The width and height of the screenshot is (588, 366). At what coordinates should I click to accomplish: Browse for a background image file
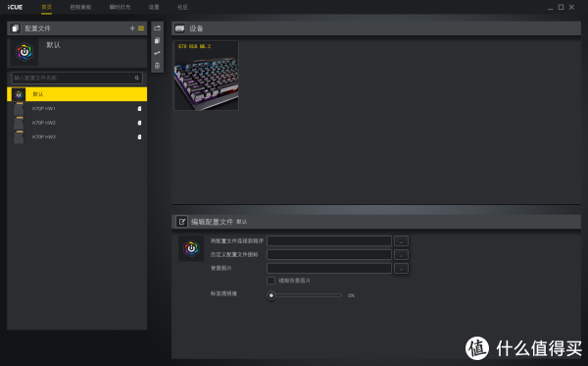[x=401, y=269]
